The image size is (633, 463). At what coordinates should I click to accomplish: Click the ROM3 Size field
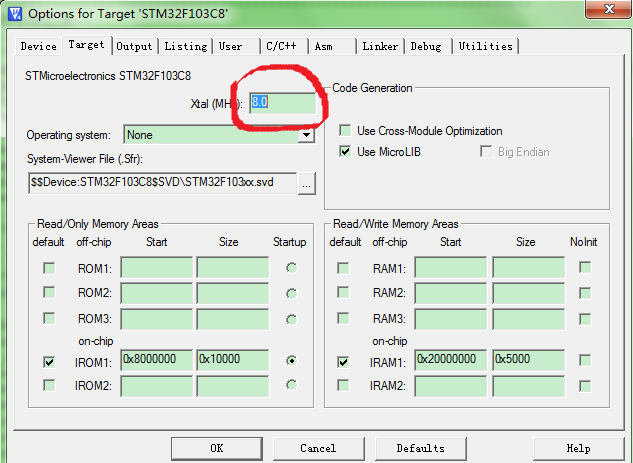coord(233,319)
